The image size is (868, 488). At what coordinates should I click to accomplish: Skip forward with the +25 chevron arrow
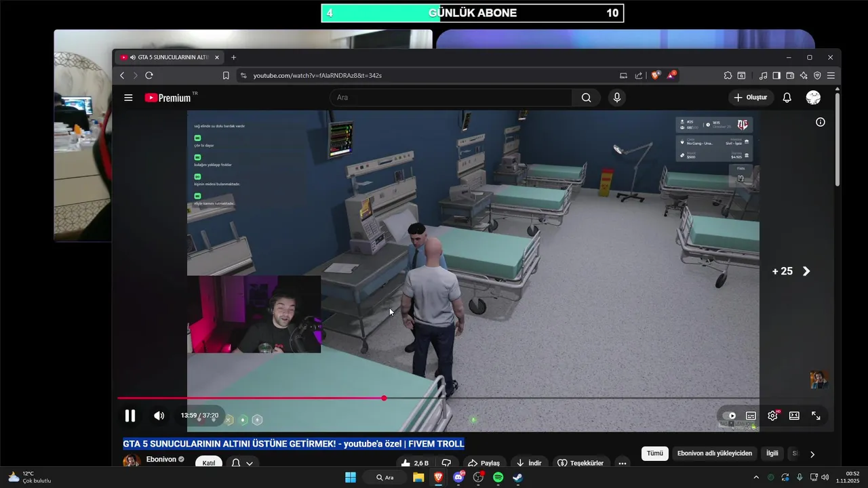pyautogui.click(x=806, y=271)
